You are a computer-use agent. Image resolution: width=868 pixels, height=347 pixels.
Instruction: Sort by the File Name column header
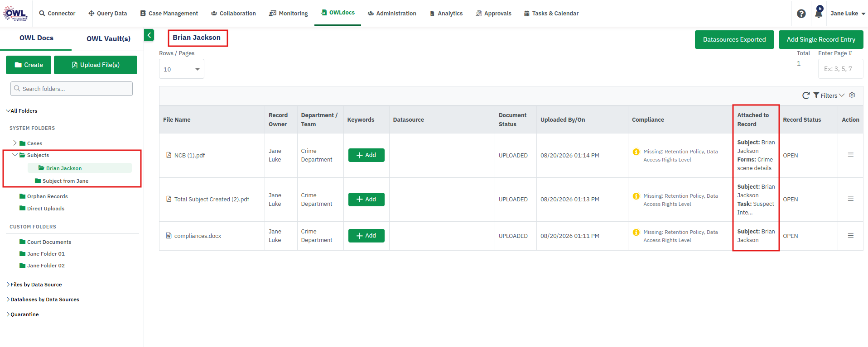point(177,120)
